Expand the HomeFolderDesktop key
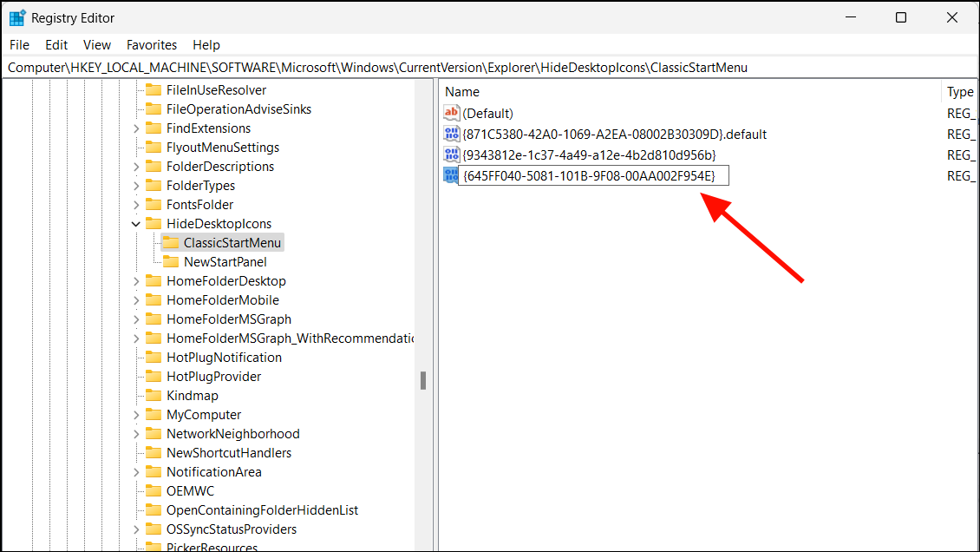Screen dimensions: 980x552 (x=136, y=281)
